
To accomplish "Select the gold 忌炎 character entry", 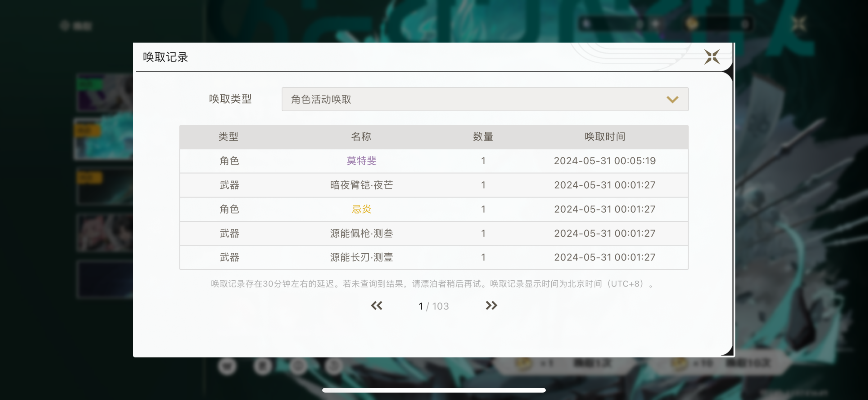I will [361, 209].
